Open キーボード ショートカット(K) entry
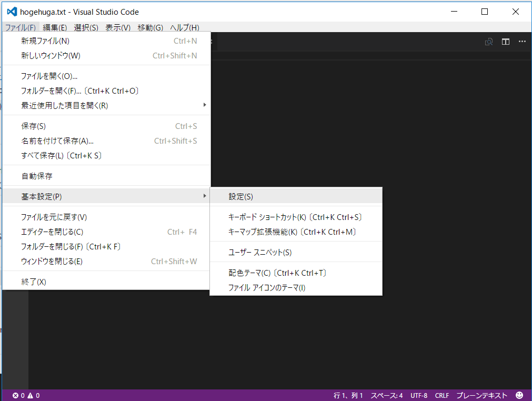Viewport: 532px width, 401px height. pyautogui.click(x=296, y=217)
